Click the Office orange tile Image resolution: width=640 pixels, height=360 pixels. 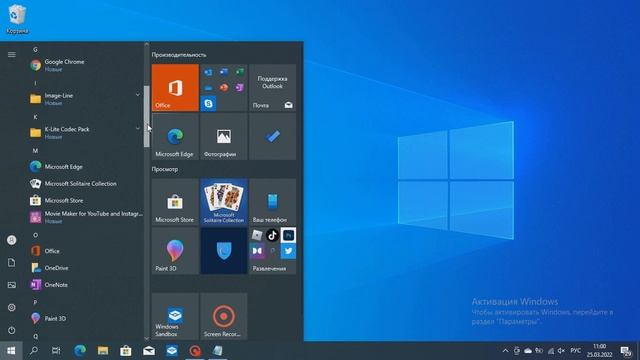pos(175,87)
